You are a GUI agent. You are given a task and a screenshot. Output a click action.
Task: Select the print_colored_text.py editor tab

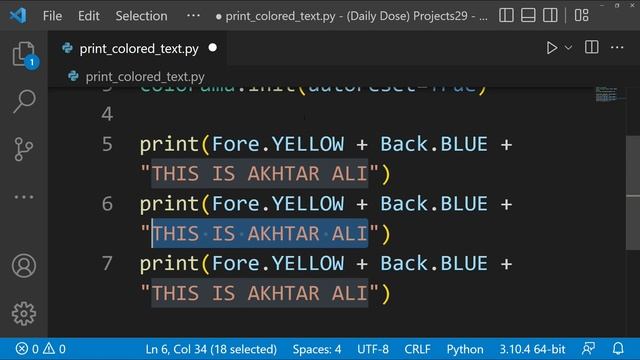point(139,49)
